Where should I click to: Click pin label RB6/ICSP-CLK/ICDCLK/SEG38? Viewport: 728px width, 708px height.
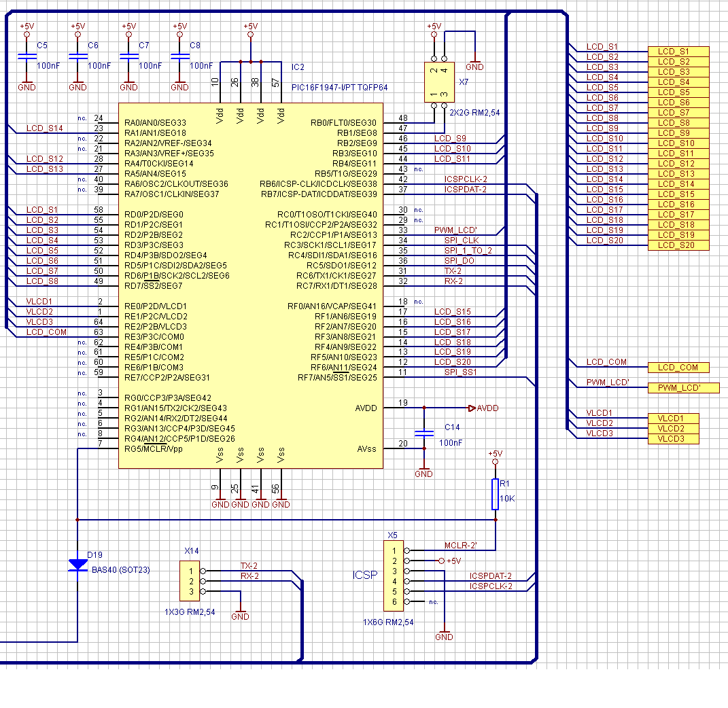[319, 184]
